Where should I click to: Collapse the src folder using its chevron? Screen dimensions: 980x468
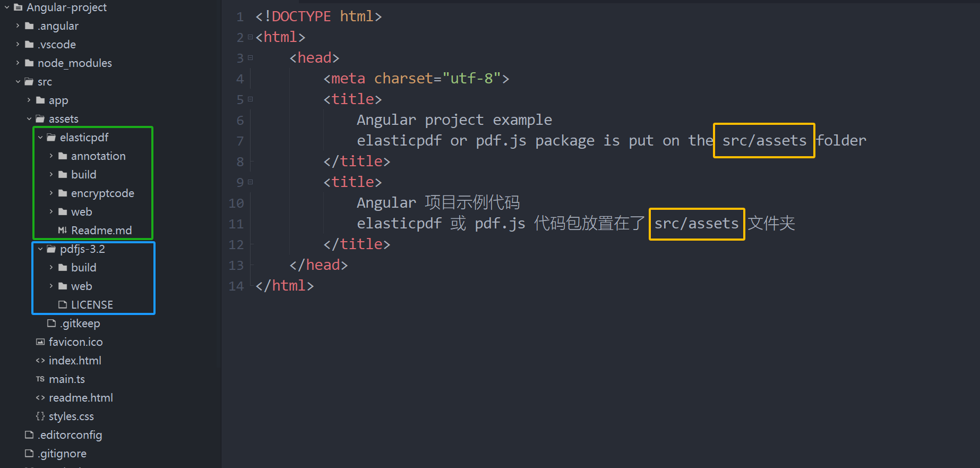pos(18,81)
